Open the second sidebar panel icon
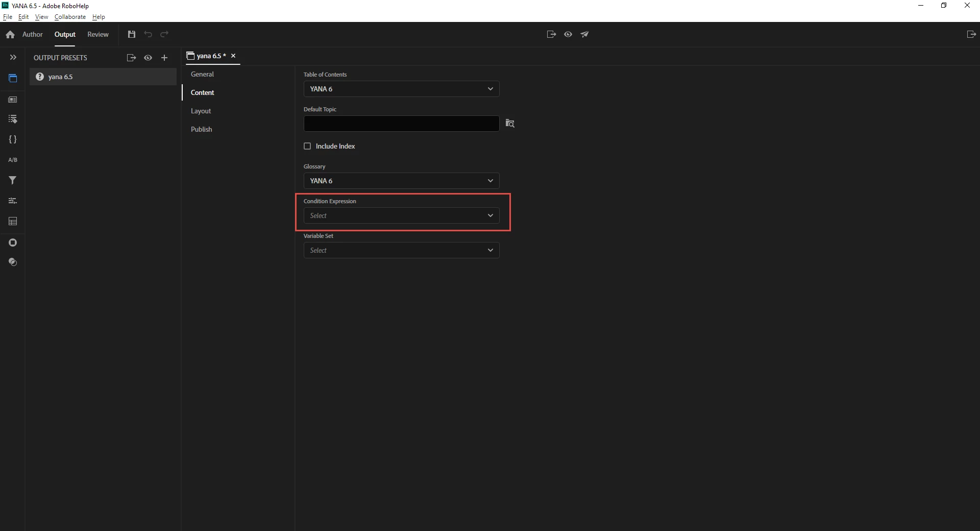Screen dimensions: 980x531 (x=13, y=100)
